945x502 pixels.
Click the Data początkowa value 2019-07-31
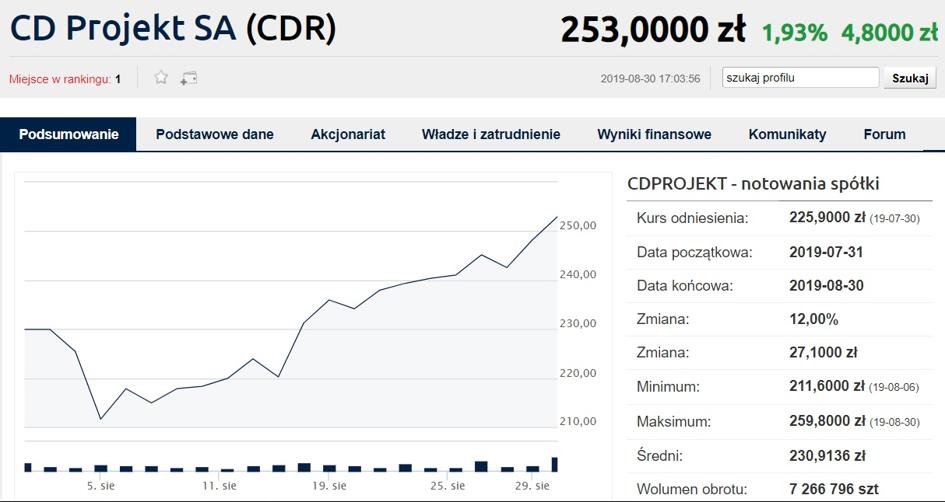(826, 252)
